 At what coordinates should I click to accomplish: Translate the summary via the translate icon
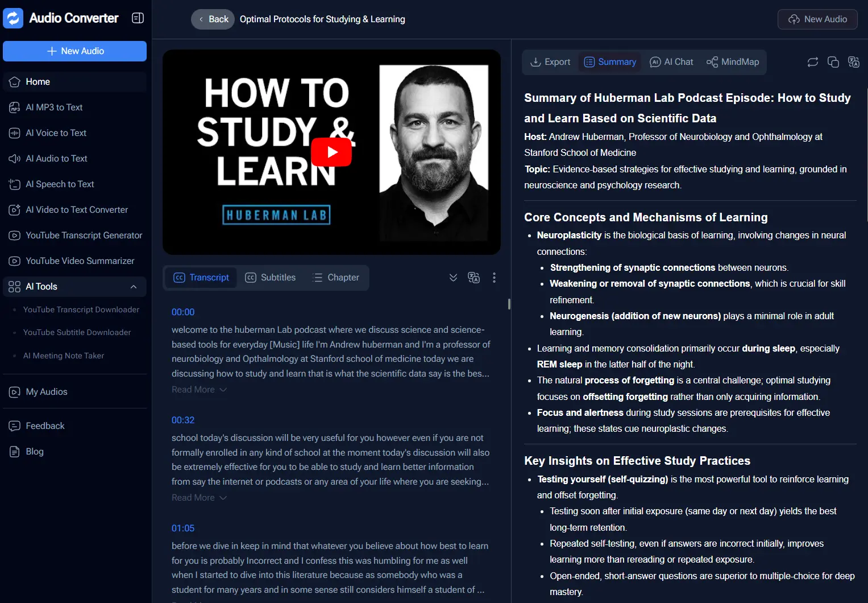point(854,62)
